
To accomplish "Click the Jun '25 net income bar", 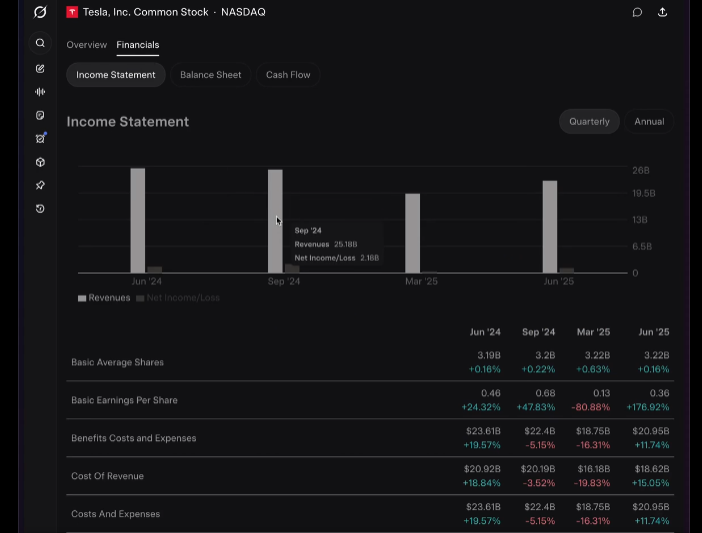I will pyautogui.click(x=567, y=270).
